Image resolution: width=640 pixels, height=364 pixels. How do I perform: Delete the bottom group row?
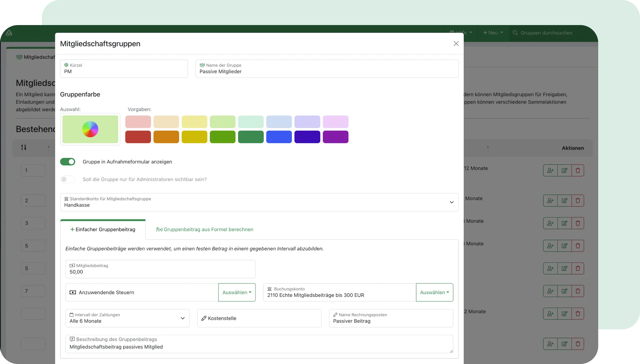coord(578,344)
